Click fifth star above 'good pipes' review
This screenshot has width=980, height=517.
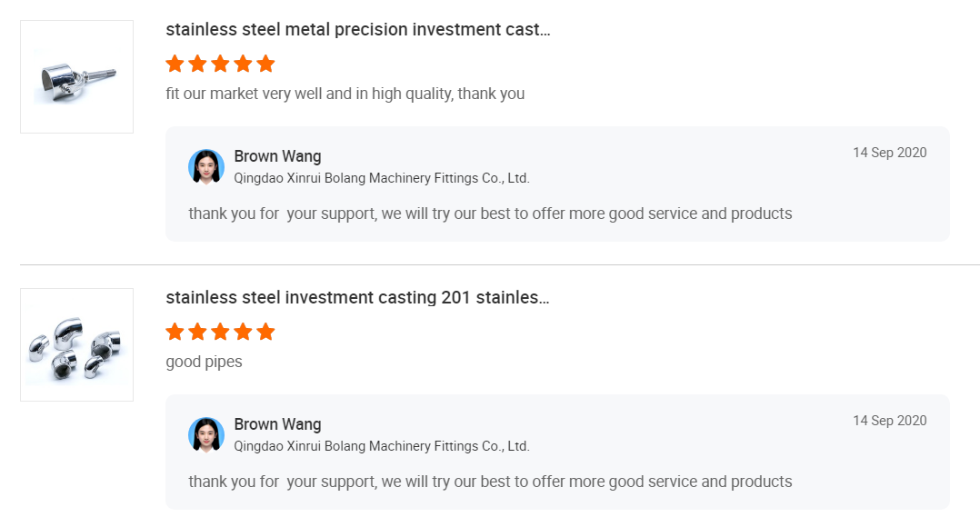click(x=265, y=332)
